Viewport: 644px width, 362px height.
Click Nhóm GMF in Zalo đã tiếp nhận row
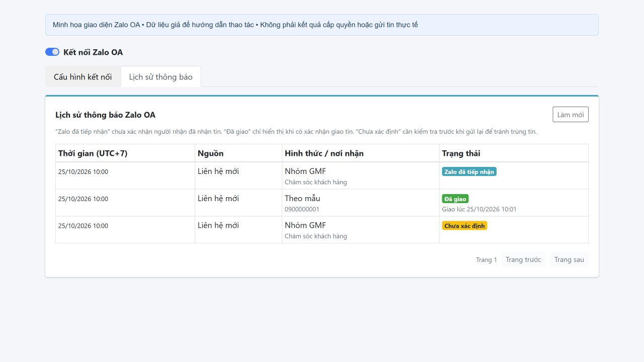pos(305,171)
